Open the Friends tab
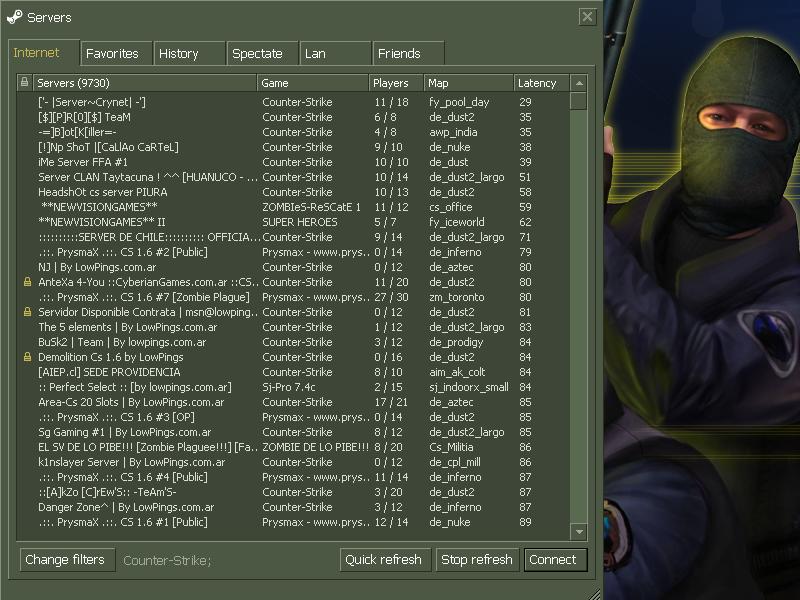 [408, 54]
